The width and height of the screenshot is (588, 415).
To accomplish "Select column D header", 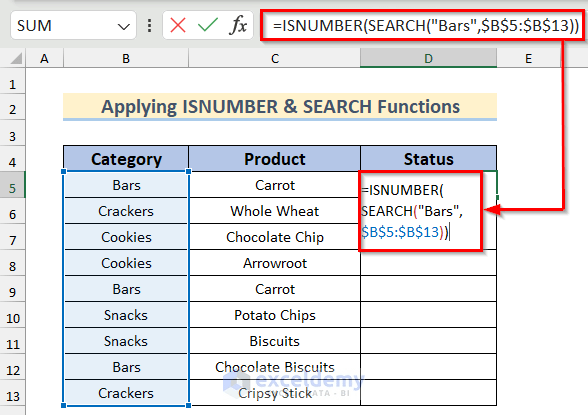I will (428, 59).
